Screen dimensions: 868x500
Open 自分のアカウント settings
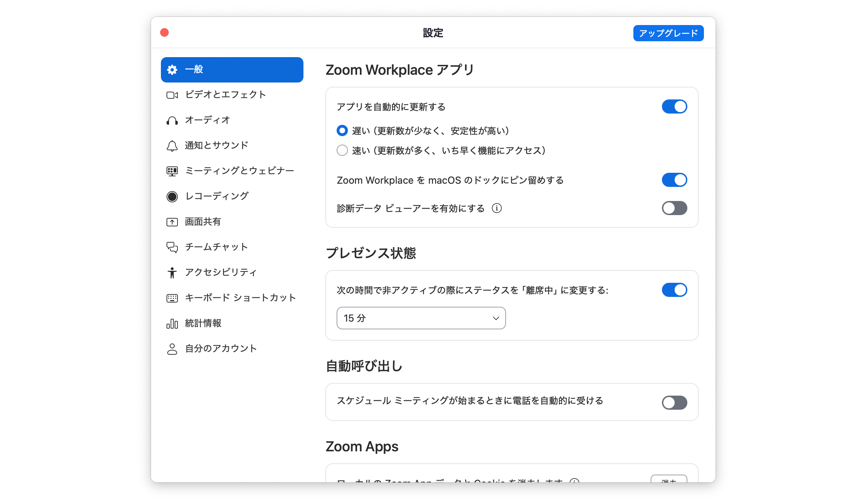tap(232, 349)
